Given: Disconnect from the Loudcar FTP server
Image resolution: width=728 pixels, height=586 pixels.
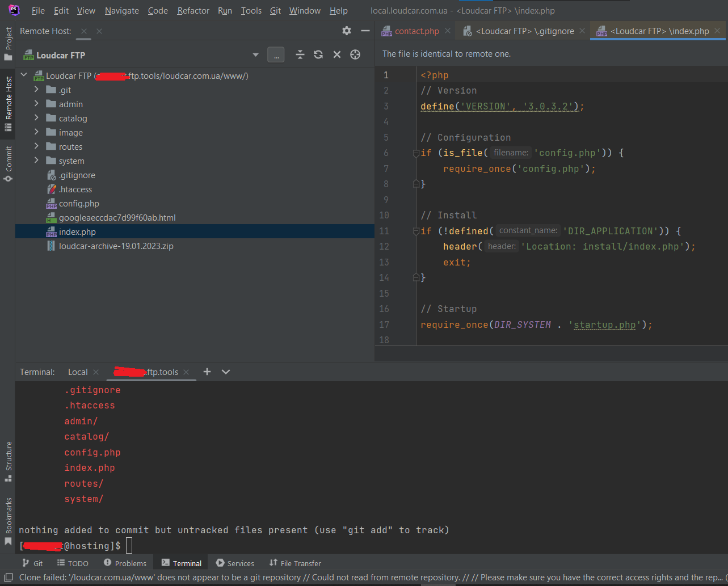Looking at the screenshot, I should click(x=337, y=54).
